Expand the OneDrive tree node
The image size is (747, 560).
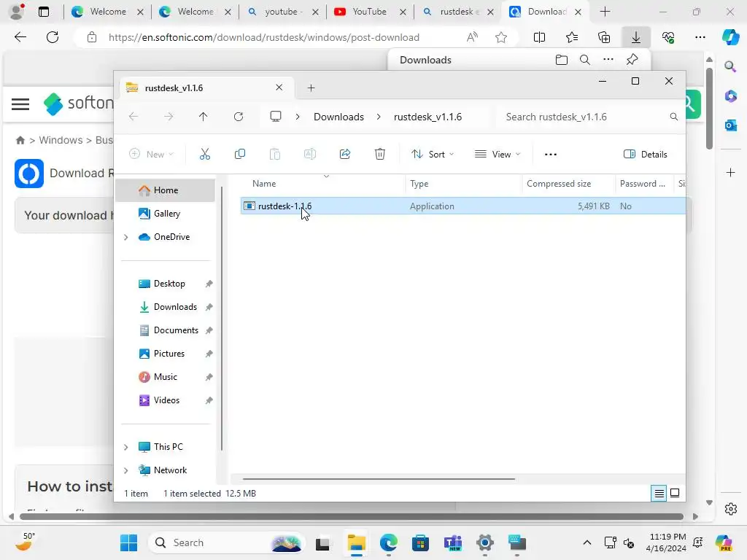click(x=126, y=237)
